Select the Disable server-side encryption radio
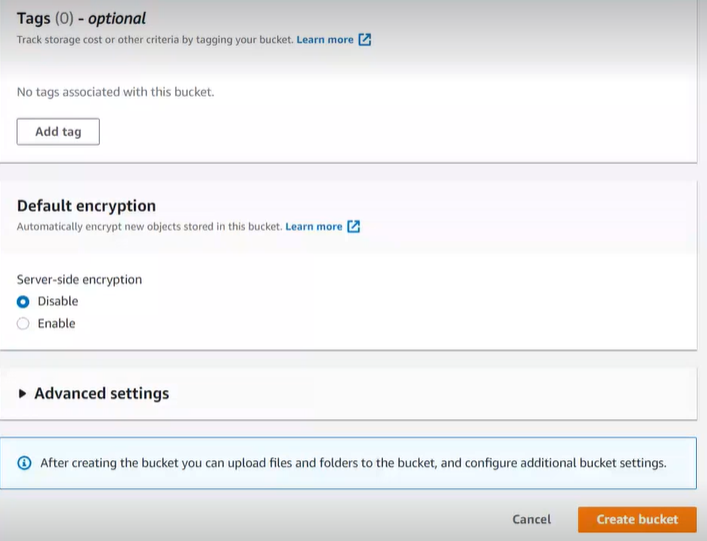707x541 pixels. coord(23,302)
